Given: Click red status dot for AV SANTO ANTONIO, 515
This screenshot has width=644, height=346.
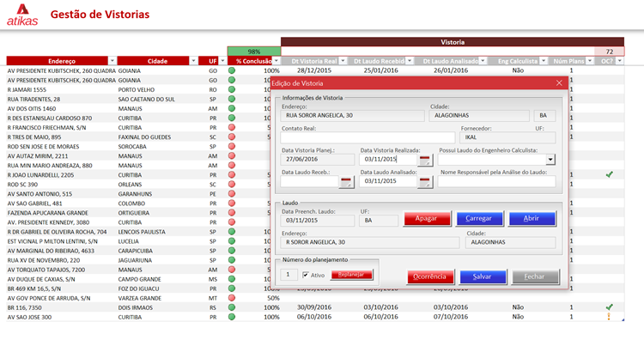Looking at the screenshot, I should tap(232, 194).
